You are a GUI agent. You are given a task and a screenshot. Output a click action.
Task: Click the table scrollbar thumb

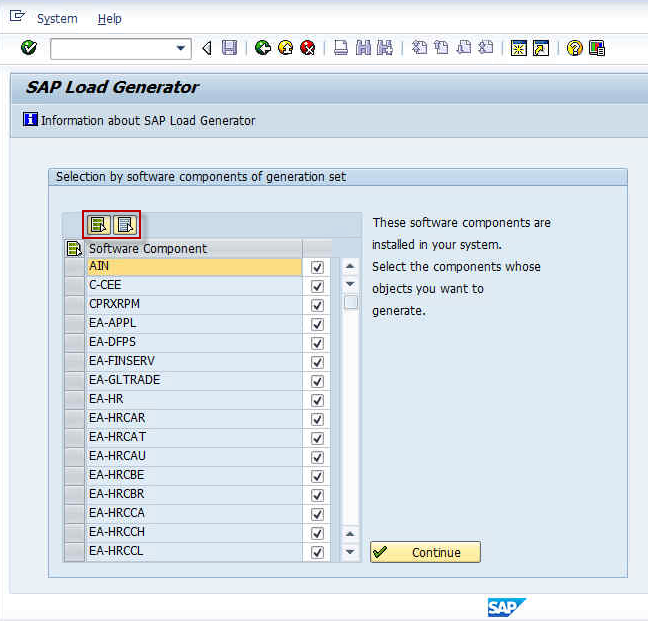[351, 302]
